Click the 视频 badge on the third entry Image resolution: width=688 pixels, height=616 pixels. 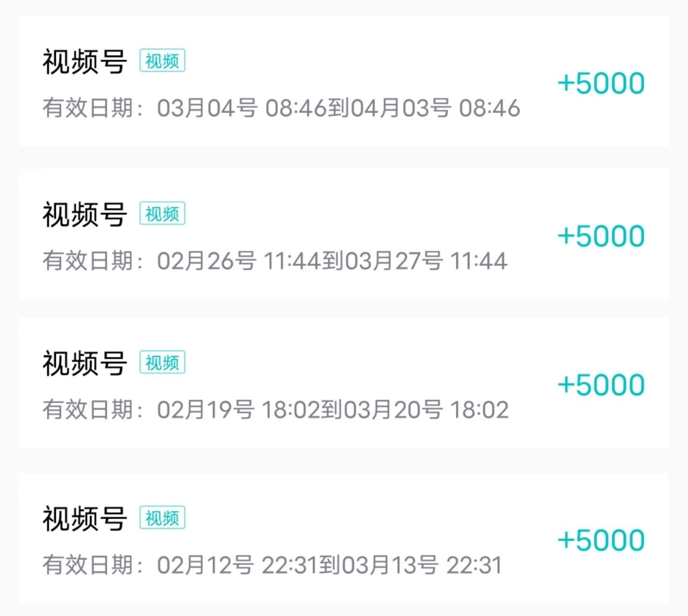coord(162,362)
